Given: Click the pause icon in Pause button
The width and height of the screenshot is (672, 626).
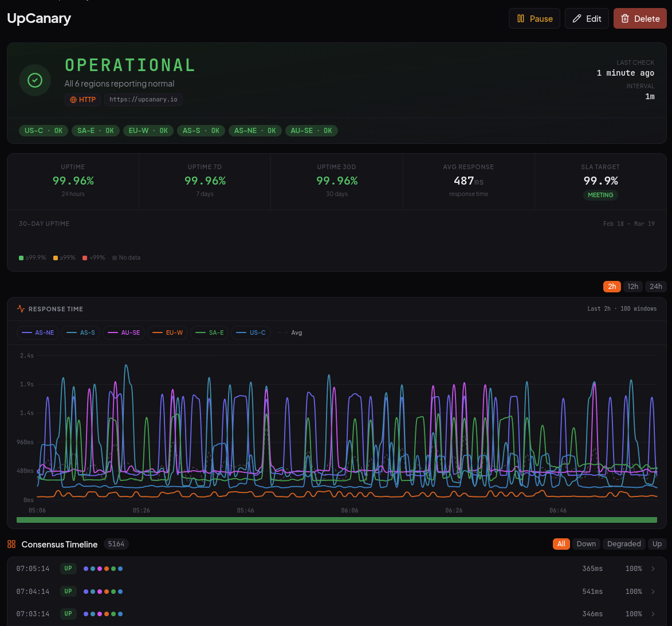Looking at the screenshot, I should click(x=520, y=18).
